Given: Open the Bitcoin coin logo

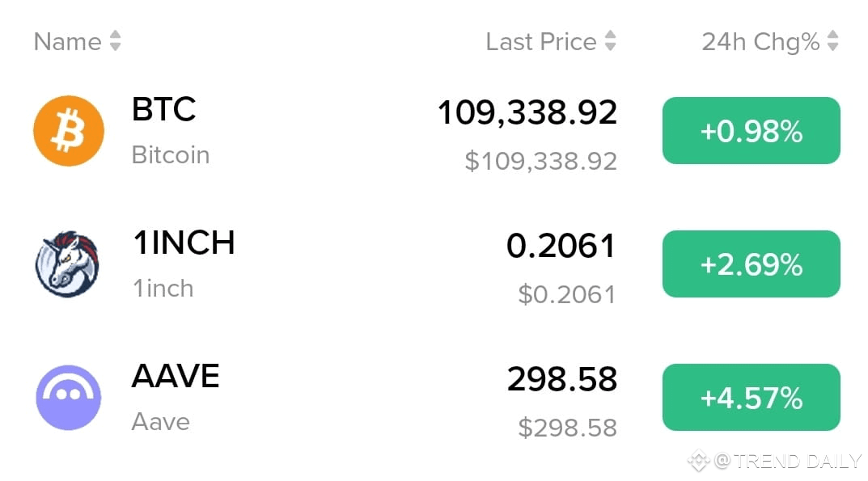Looking at the screenshot, I should (69, 131).
